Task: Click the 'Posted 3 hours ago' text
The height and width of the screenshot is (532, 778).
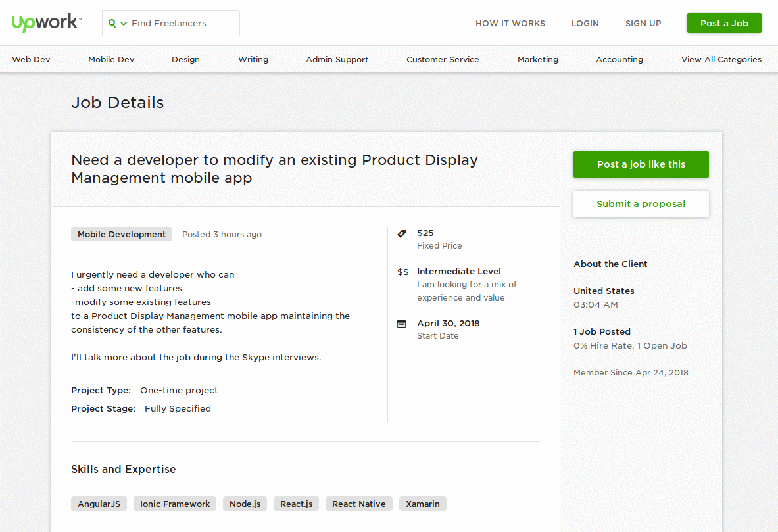Action: (x=222, y=234)
